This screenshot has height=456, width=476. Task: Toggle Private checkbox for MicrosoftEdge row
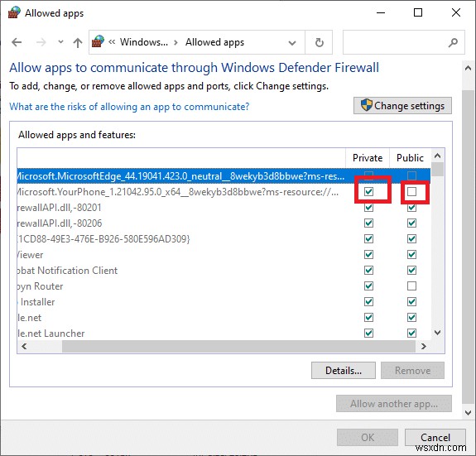369,175
